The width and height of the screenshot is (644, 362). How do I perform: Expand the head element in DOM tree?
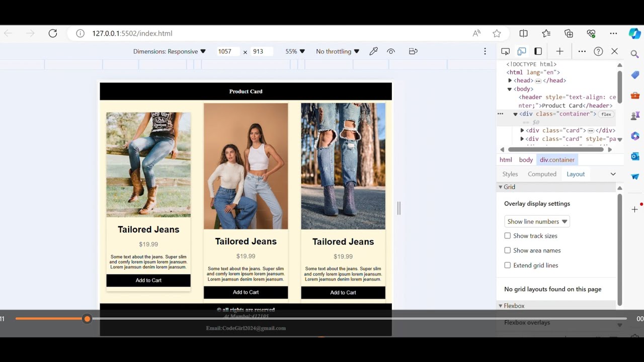(510, 80)
